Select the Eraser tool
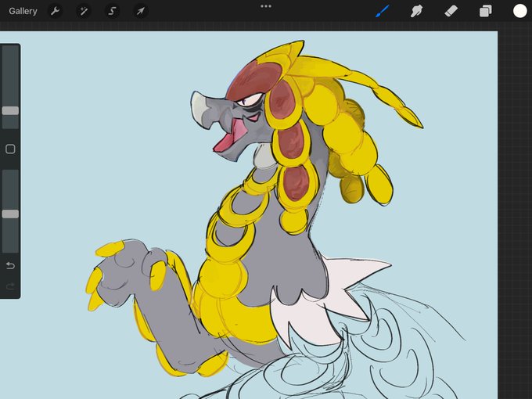 [451, 11]
